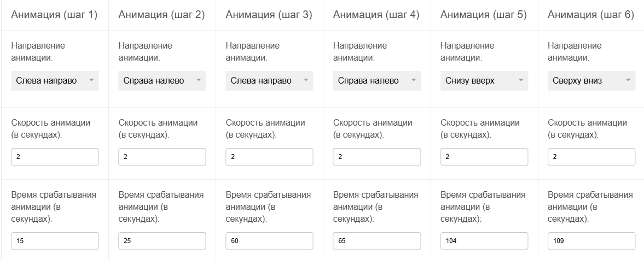Focus the trigger time field showing 25
This screenshot has width=644, height=260.
[x=162, y=241]
